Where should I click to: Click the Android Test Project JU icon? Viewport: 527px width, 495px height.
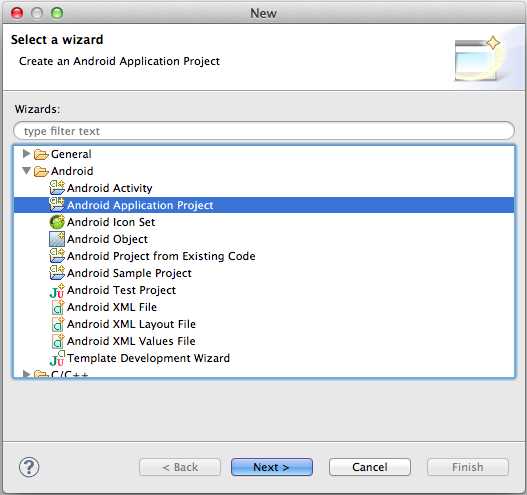pos(57,290)
